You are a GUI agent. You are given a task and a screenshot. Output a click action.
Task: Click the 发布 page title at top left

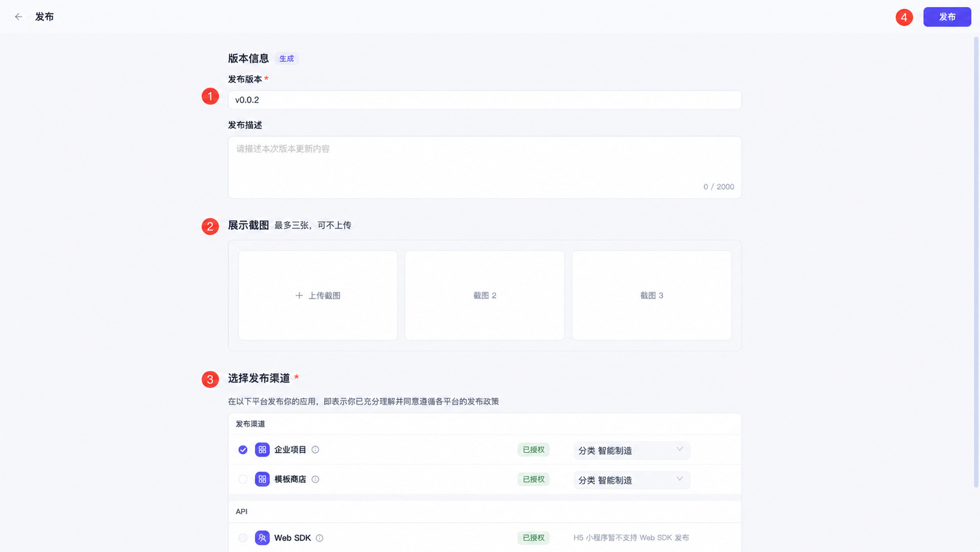pos(45,17)
